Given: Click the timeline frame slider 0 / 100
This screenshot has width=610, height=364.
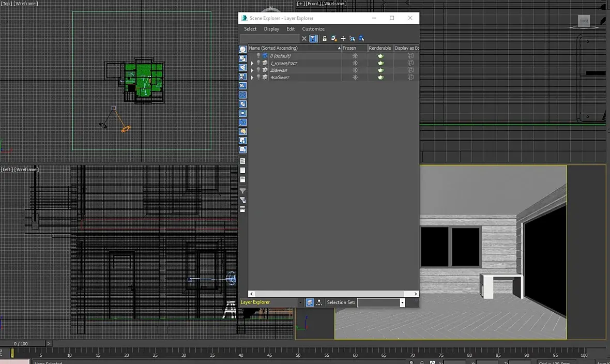Looking at the screenshot, I should [22, 343].
